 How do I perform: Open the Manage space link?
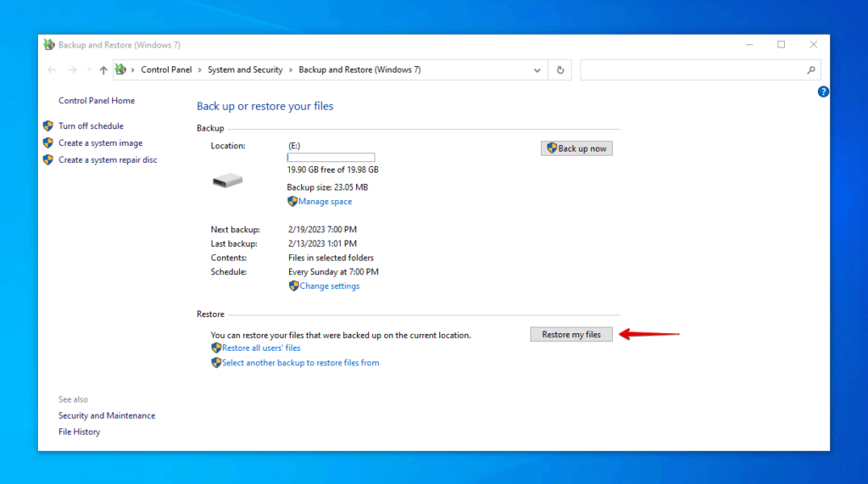point(325,202)
